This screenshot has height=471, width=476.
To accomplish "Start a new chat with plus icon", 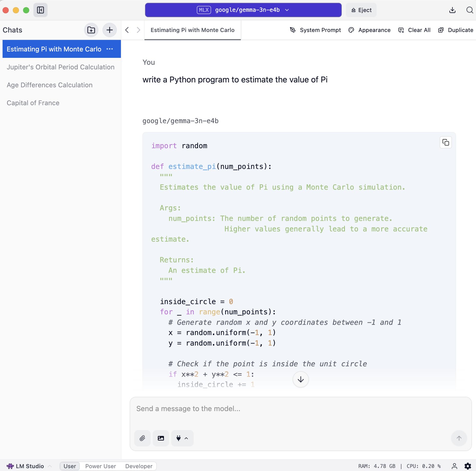I will pyautogui.click(x=109, y=30).
